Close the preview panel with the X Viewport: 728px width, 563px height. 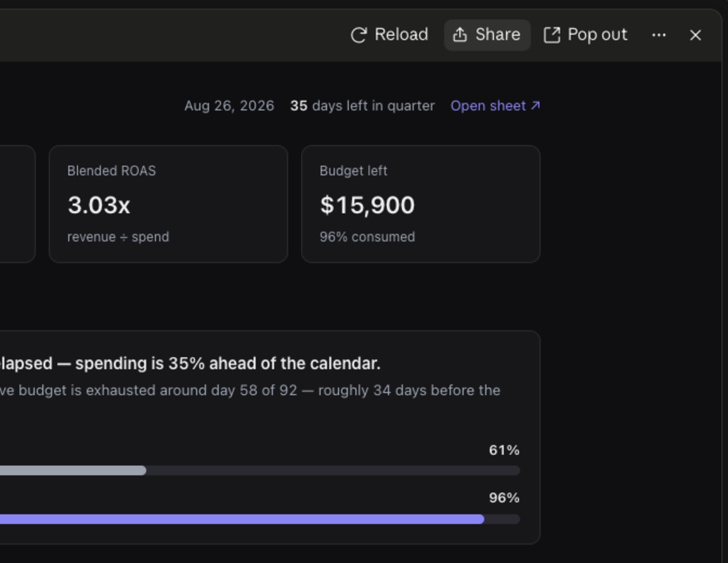pos(695,35)
